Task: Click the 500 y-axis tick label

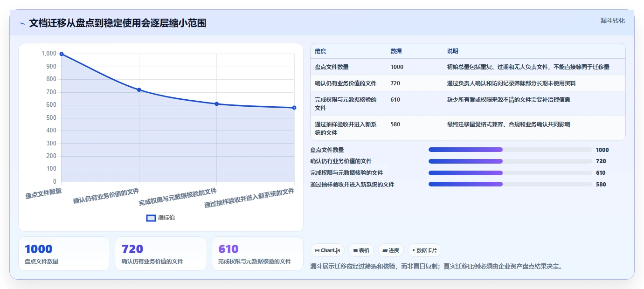Action: [x=51, y=118]
